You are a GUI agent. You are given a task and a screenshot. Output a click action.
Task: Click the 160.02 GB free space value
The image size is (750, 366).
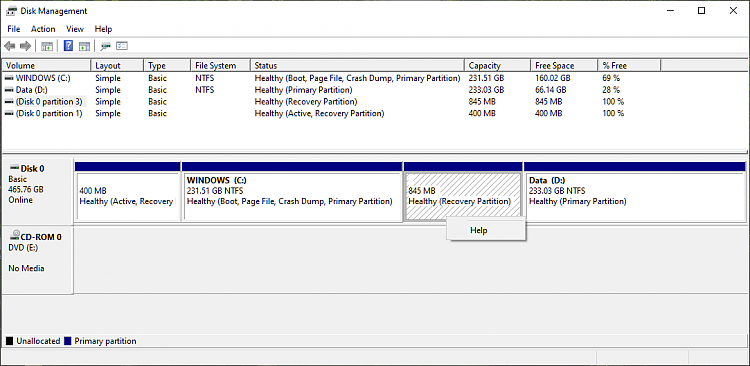552,78
